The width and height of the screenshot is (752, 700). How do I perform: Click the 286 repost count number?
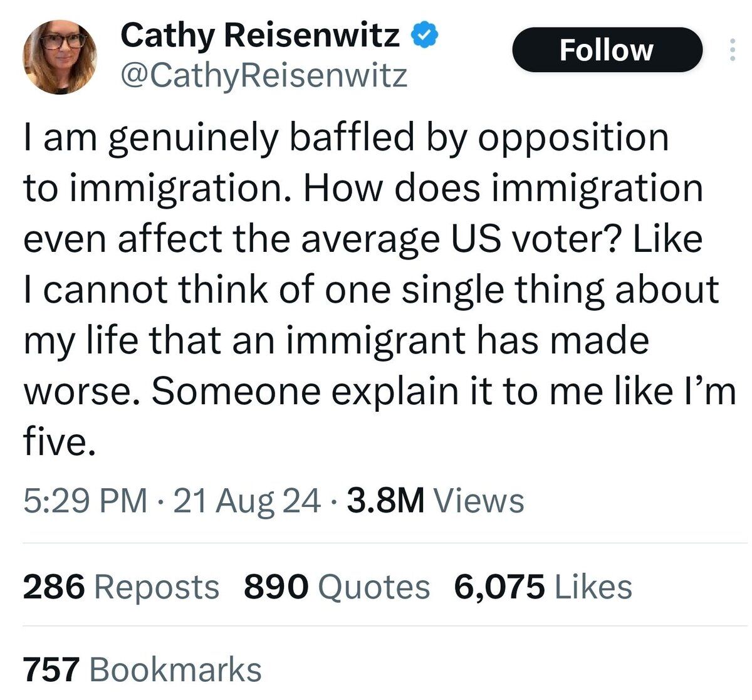point(54,587)
